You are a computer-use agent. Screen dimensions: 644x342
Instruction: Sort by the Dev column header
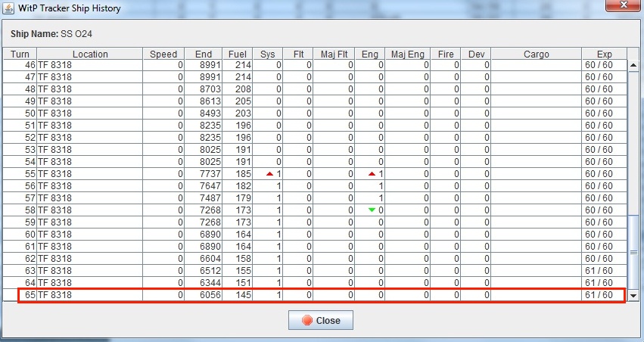coord(476,54)
